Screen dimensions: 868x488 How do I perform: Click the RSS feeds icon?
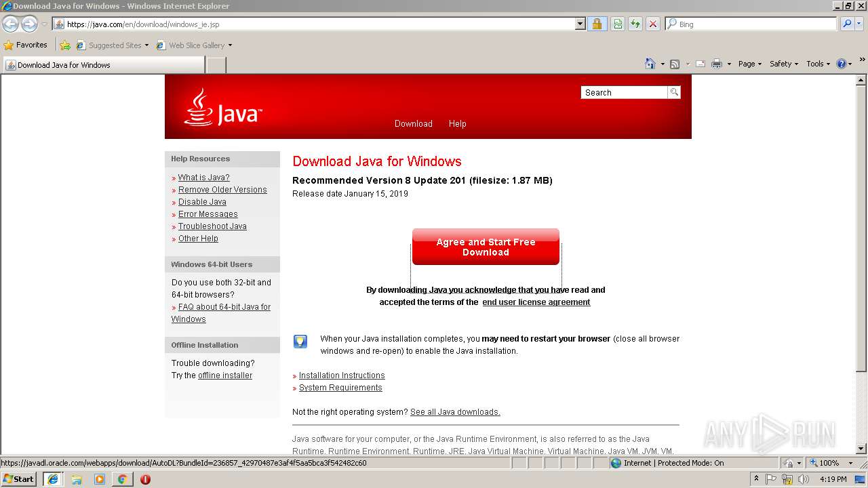tap(675, 64)
